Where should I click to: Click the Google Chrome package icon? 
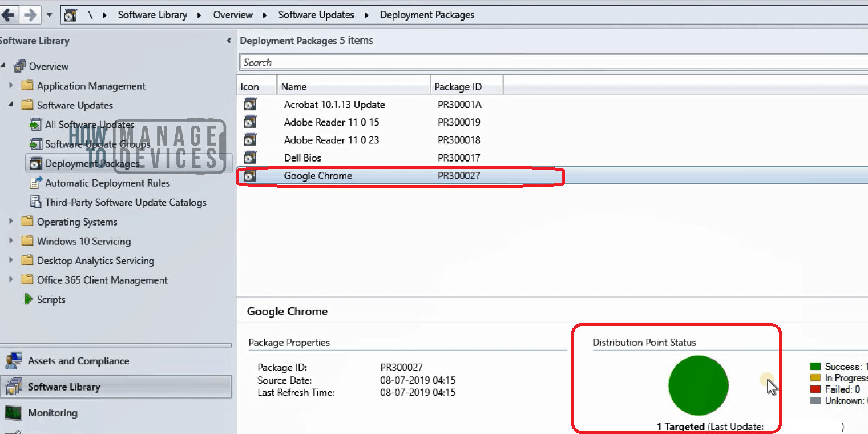tap(250, 176)
